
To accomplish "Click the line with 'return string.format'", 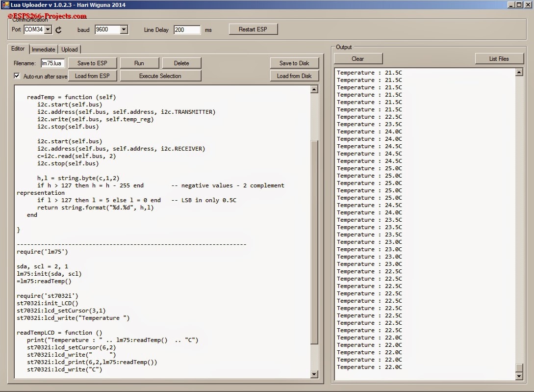I will [x=95, y=208].
